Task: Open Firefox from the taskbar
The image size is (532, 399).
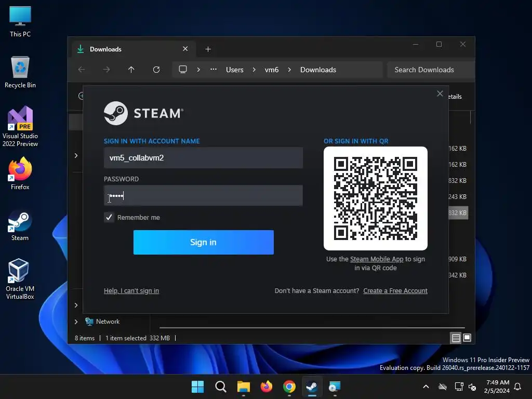Action: [x=267, y=387]
